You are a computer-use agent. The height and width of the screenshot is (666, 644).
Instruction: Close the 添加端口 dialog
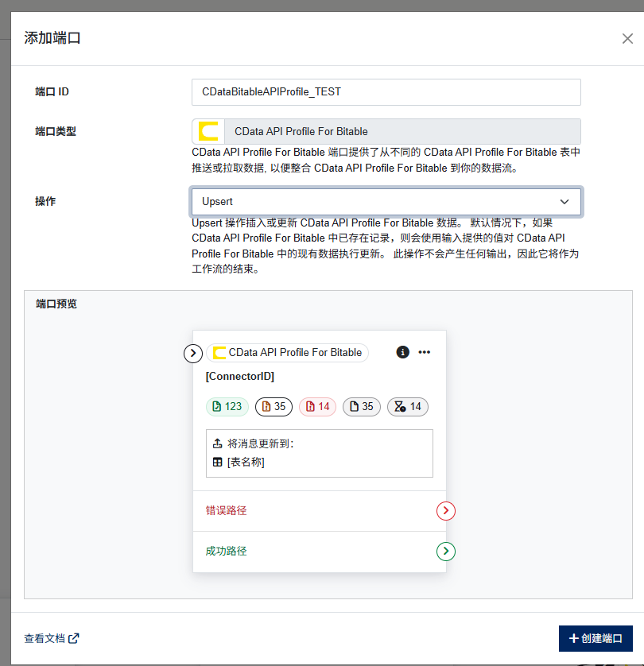(627, 39)
